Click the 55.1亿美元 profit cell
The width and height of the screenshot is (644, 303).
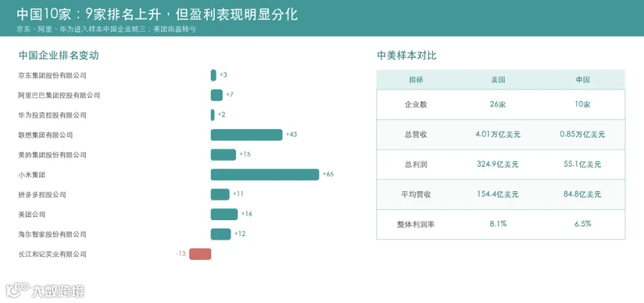582,165
